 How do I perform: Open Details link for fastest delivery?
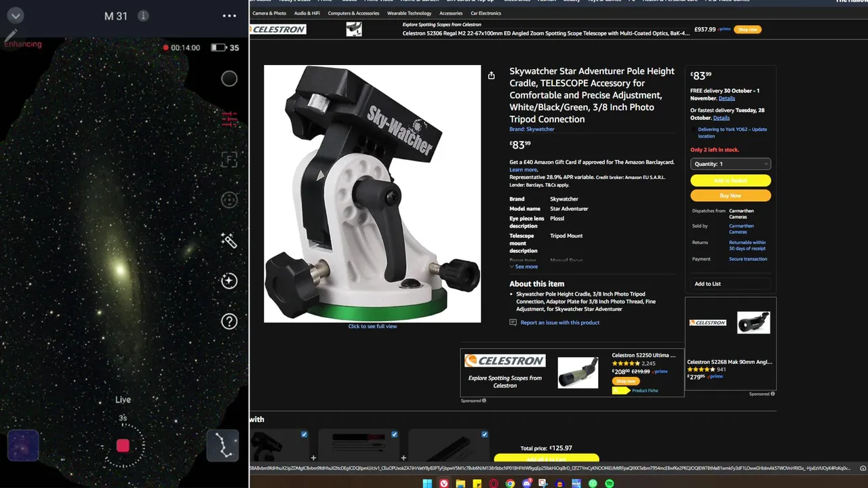point(721,118)
